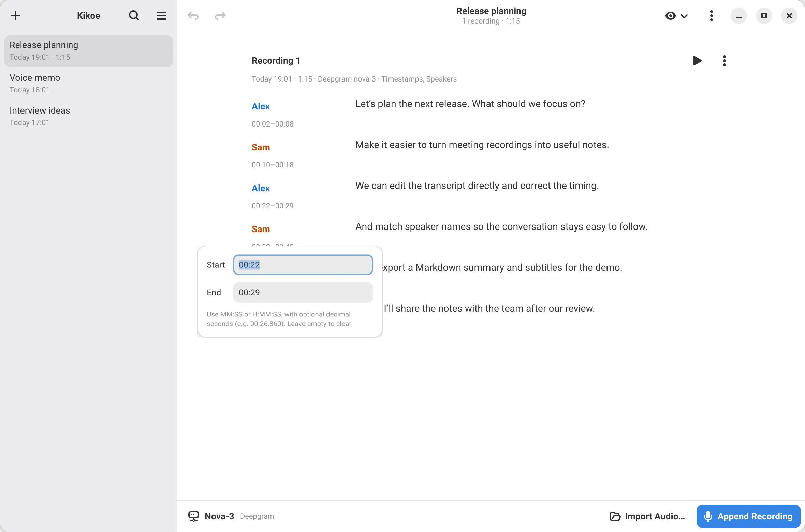The height and width of the screenshot is (532, 805).
Task: Maximize the Kikoe window
Action: point(764,16)
